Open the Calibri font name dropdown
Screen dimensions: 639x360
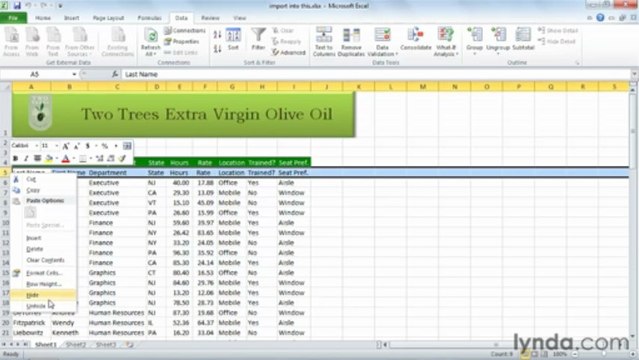tap(36, 146)
